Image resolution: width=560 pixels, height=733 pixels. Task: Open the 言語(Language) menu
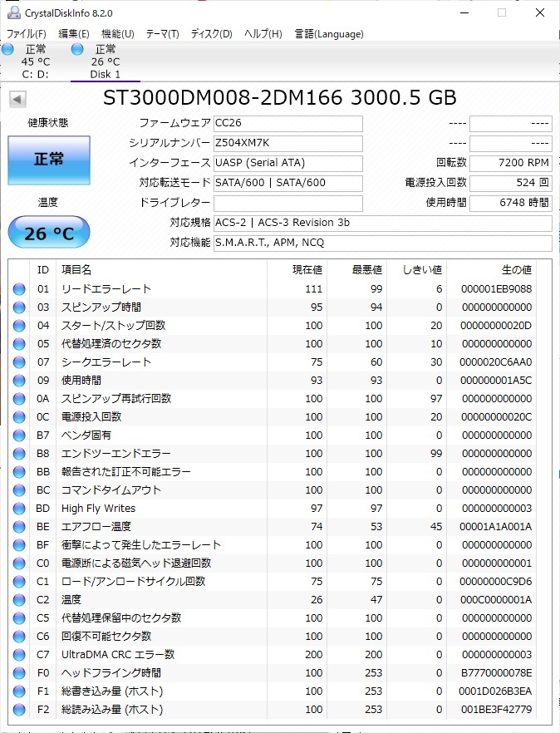(329, 33)
